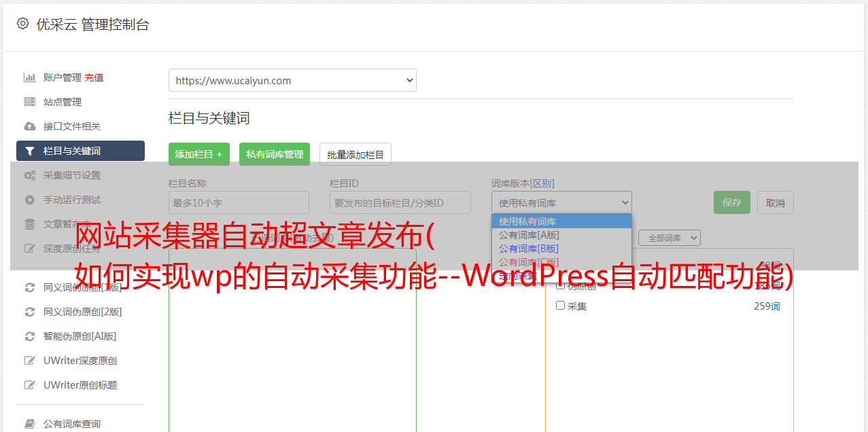
Task: Click the server icon for 站点管理
Action: (x=29, y=102)
